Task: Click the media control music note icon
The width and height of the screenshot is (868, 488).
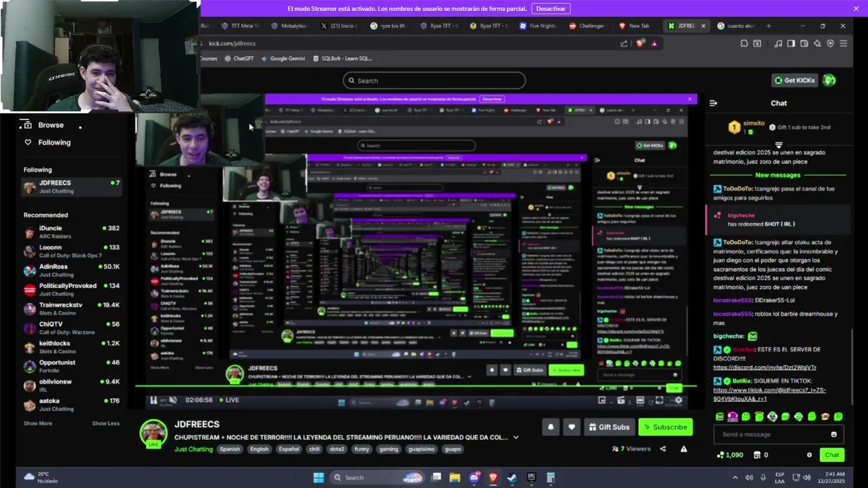Action: point(778,43)
